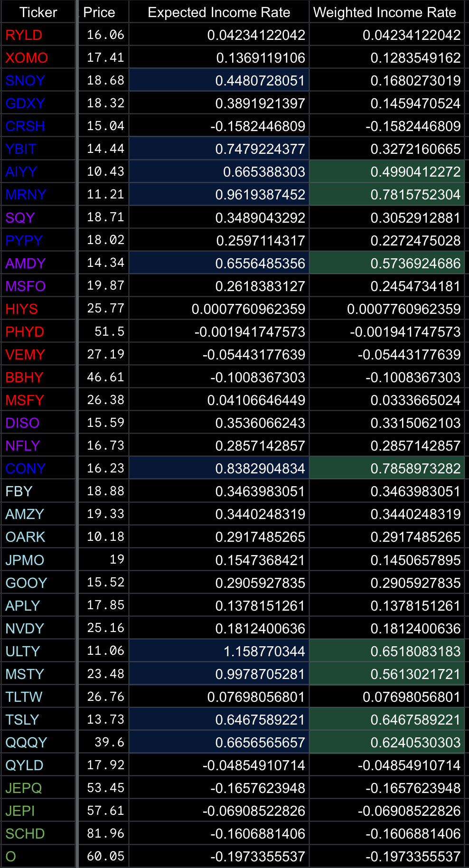This screenshot has width=469, height=868.
Task: Click the NFLY ticker cell
Action: pyautogui.click(x=38, y=445)
